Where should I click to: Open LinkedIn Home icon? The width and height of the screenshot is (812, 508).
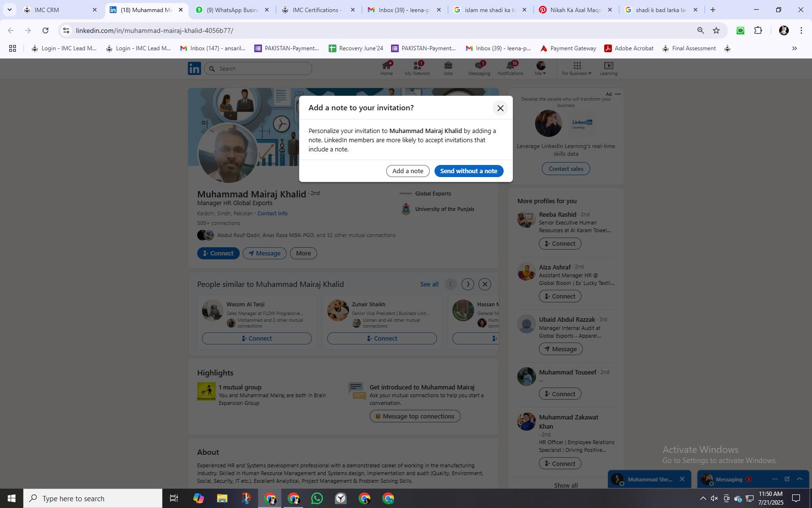[386, 68]
